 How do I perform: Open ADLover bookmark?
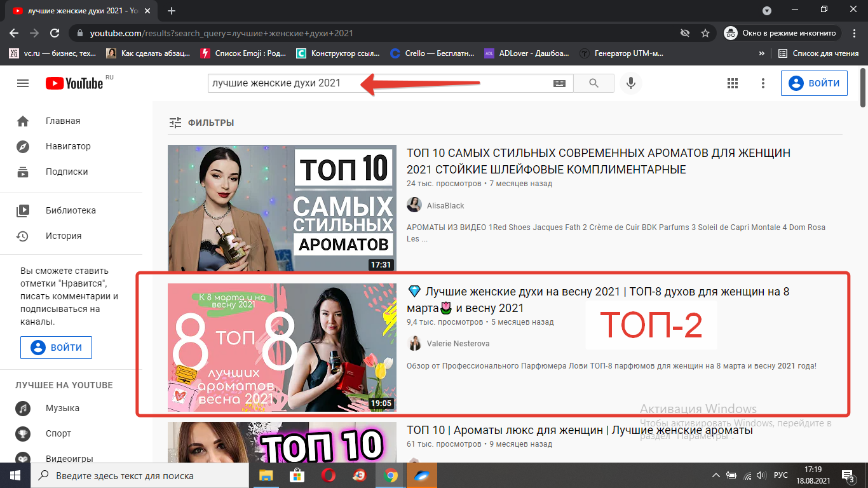pos(527,53)
